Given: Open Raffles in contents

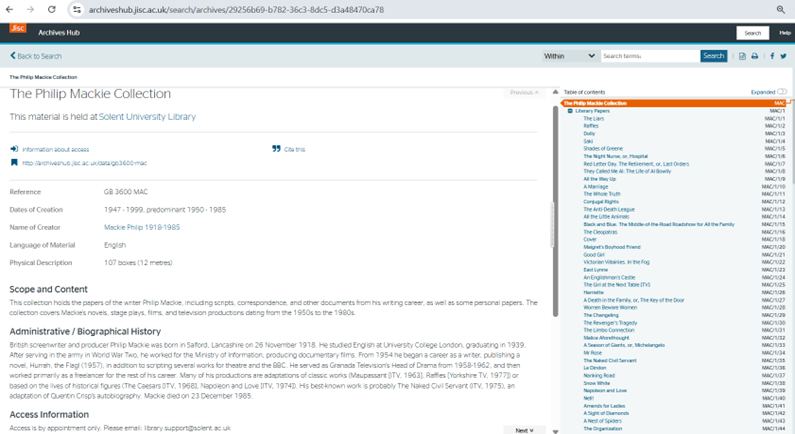Looking at the screenshot, I should (x=591, y=126).
